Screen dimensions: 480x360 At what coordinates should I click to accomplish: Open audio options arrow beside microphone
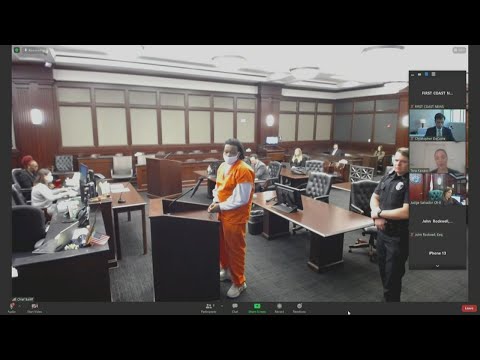pos(19,306)
